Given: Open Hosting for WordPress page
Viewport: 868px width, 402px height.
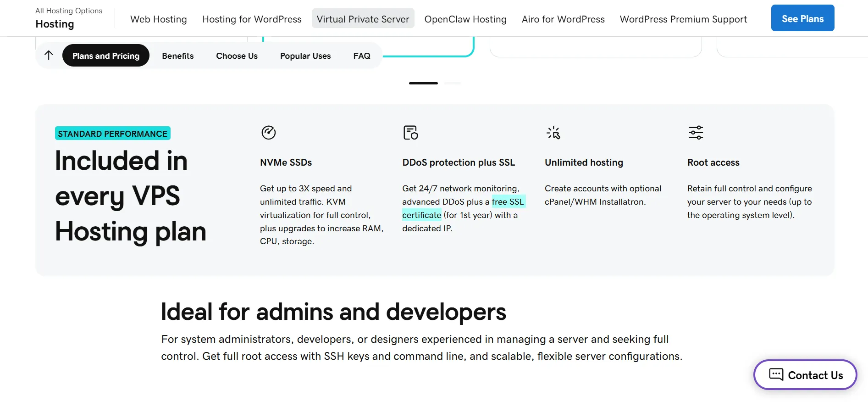Looking at the screenshot, I should pos(252,19).
